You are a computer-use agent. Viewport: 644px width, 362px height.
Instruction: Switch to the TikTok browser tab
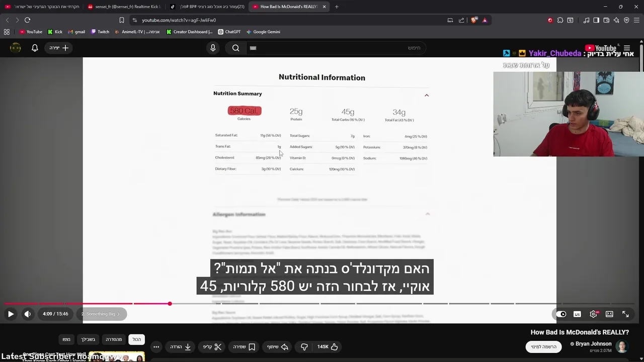click(206, 7)
